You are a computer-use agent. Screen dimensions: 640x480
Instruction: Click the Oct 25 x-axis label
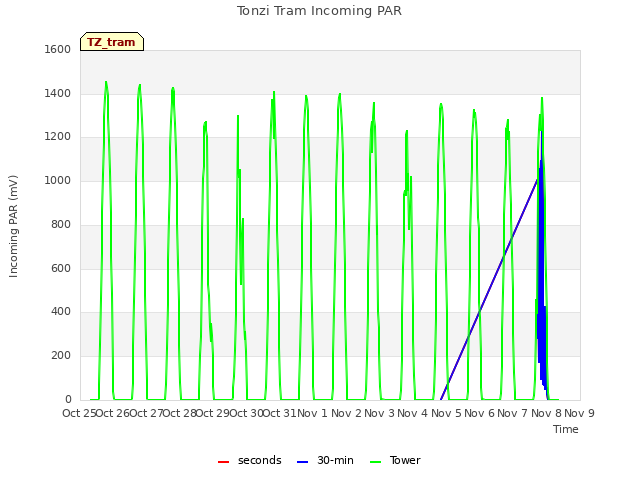point(79,413)
